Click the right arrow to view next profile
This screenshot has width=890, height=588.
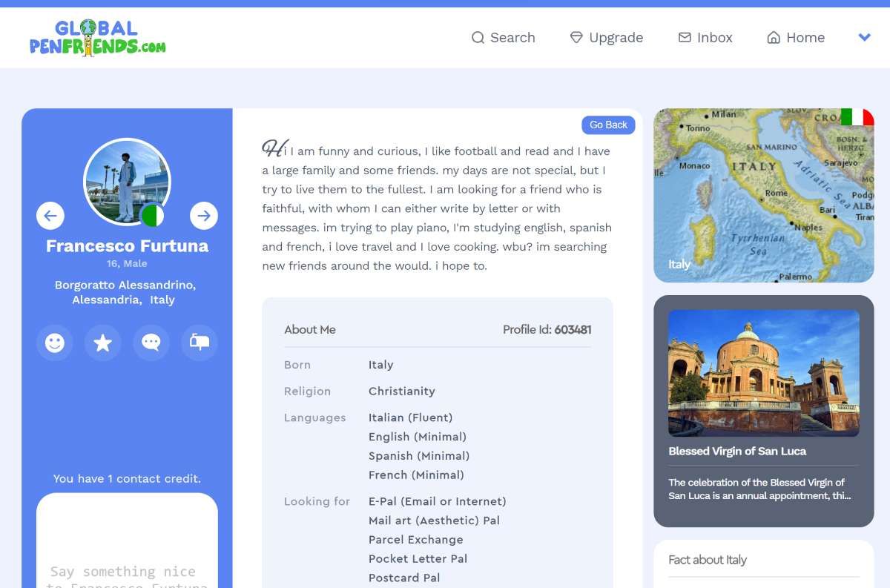point(203,216)
